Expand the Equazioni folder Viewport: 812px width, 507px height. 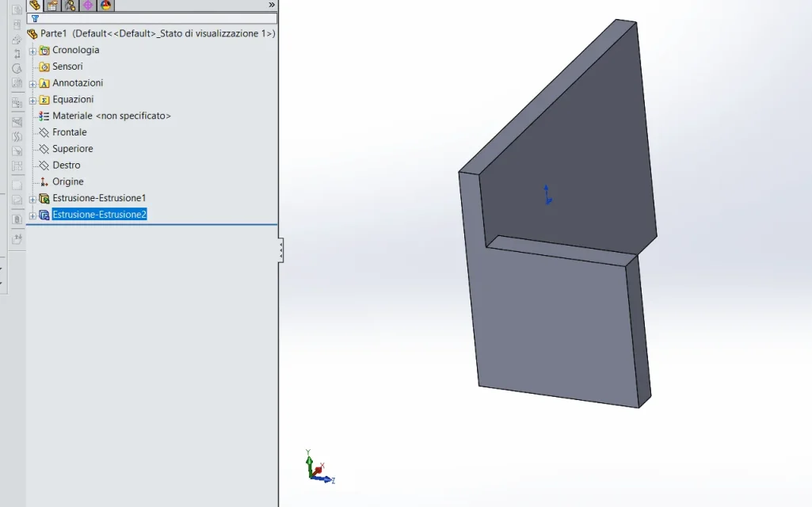[x=32, y=101]
